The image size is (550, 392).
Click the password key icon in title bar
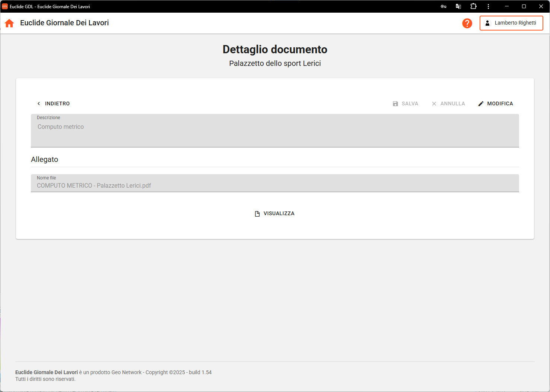point(443,6)
